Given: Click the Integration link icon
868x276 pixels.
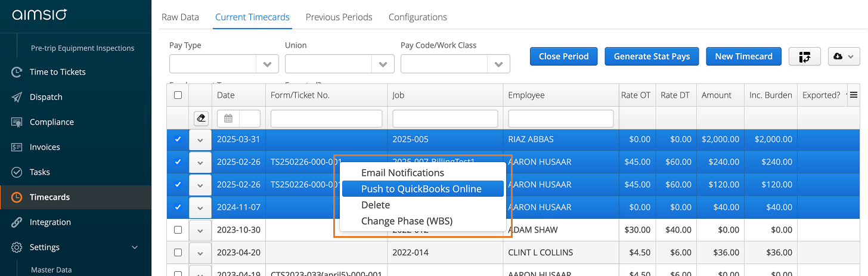Looking at the screenshot, I should 17,222.
